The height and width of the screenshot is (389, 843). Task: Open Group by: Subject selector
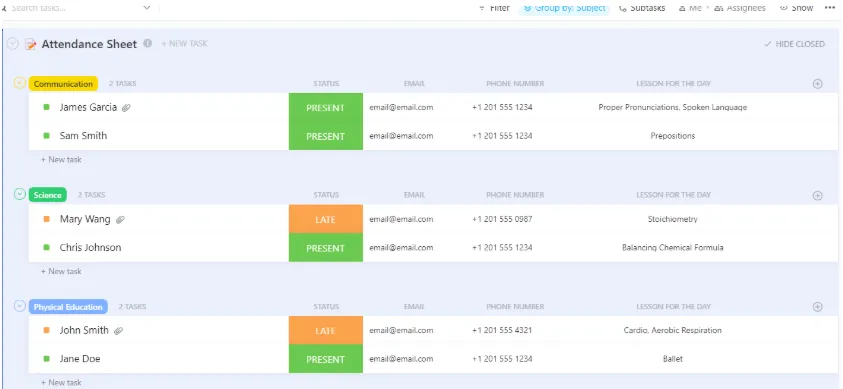pos(565,8)
